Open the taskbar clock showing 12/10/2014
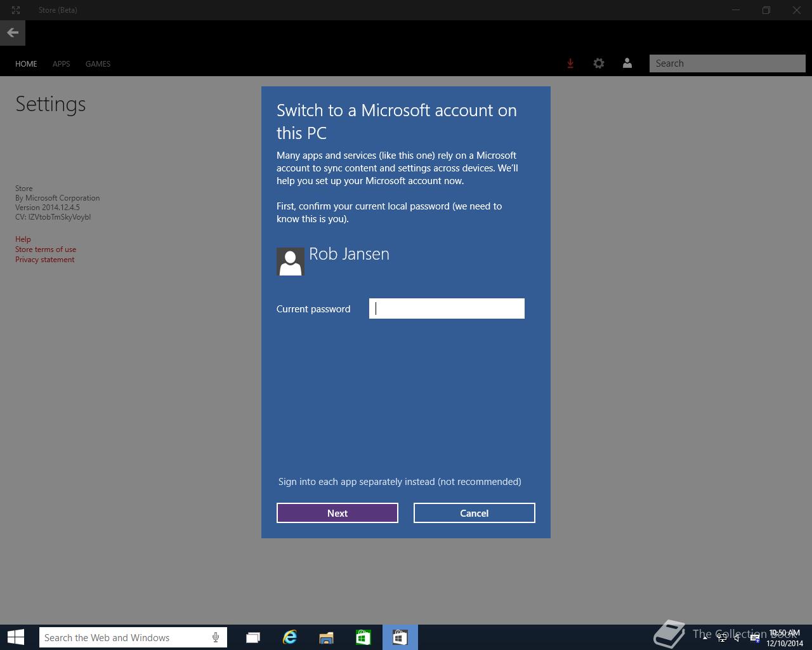 [785, 638]
